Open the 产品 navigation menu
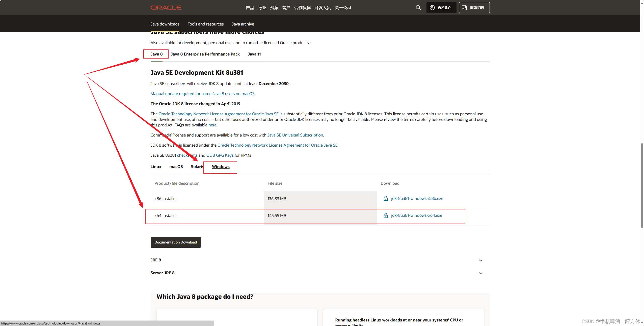The height and width of the screenshot is (326, 644). point(250,8)
